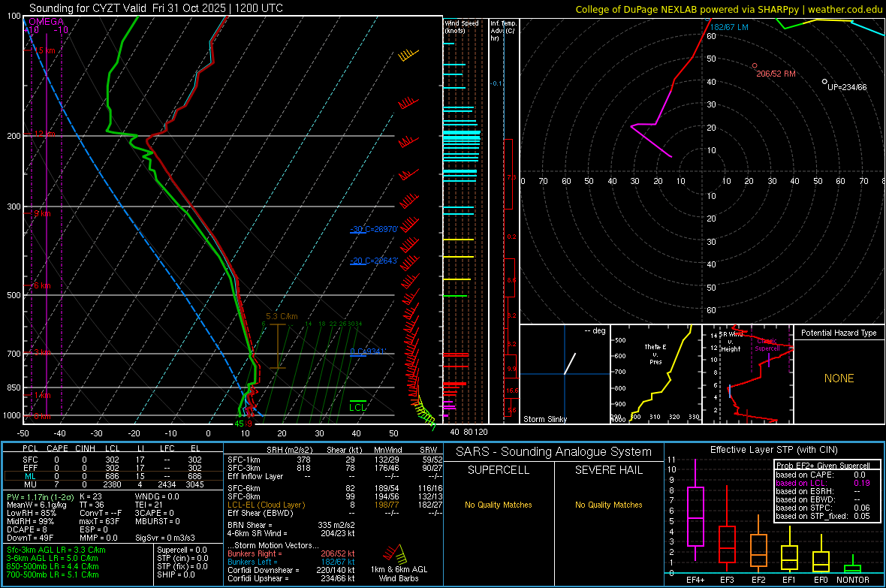Click 'K = 23' index value
The width and height of the screenshot is (886, 588).
click(x=91, y=496)
